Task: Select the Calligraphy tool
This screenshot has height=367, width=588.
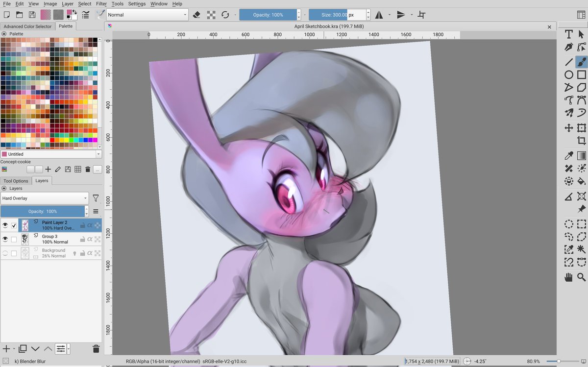Action: [568, 48]
